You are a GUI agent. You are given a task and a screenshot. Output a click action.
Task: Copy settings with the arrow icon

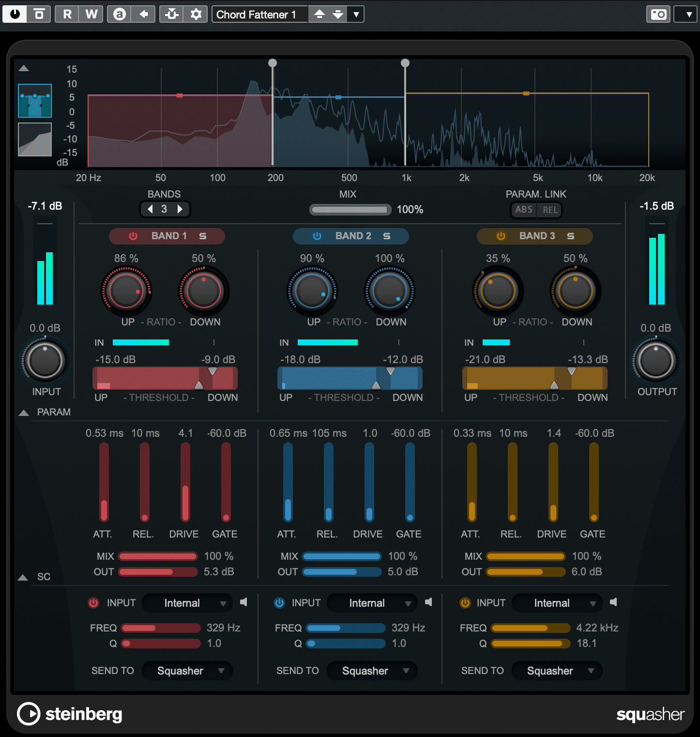pyautogui.click(x=143, y=14)
